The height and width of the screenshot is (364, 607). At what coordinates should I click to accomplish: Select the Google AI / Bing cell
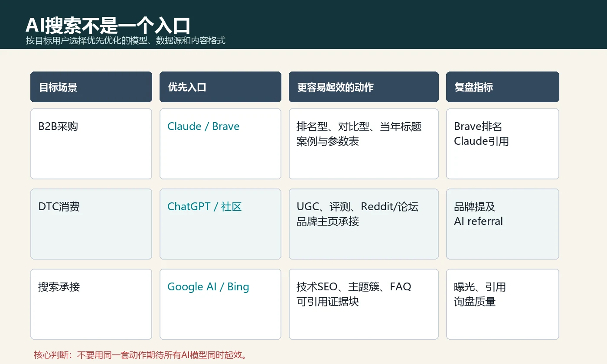(220, 304)
